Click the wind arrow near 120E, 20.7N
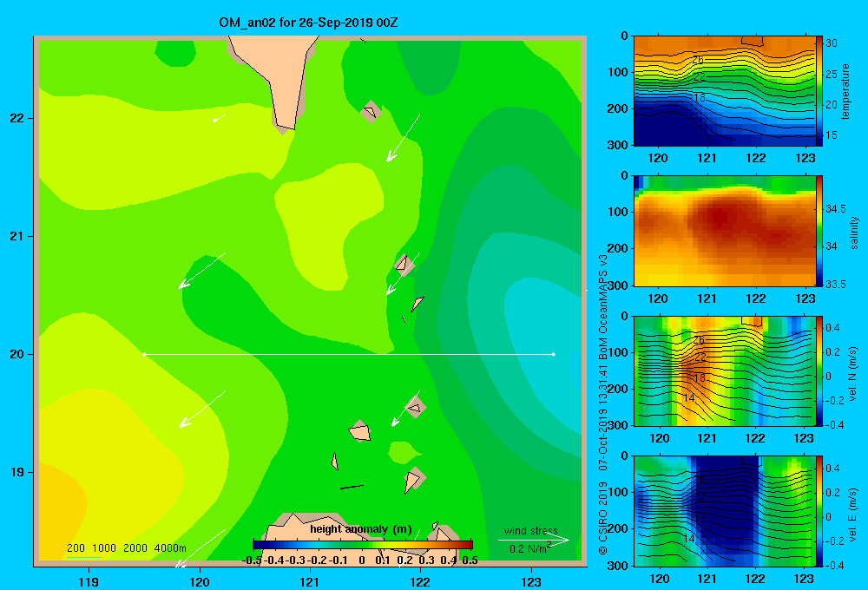Image resolution: width=868 pixels, height=590 pixels. point(202,271)
